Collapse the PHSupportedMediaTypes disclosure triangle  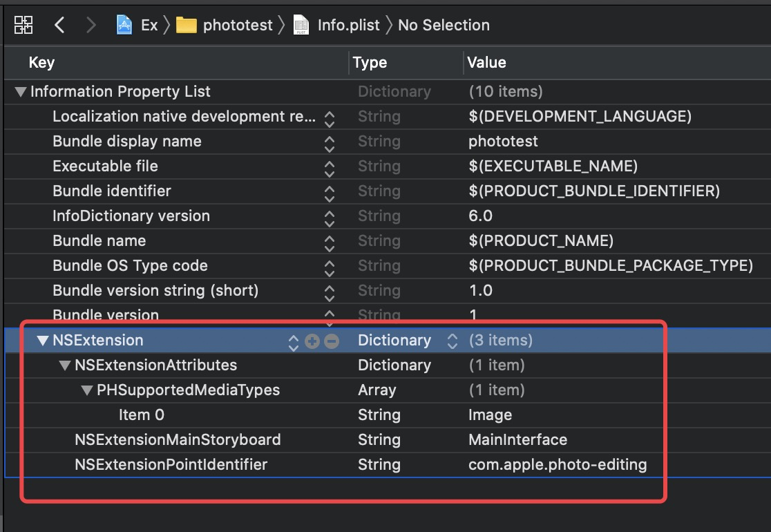[87, 390]
